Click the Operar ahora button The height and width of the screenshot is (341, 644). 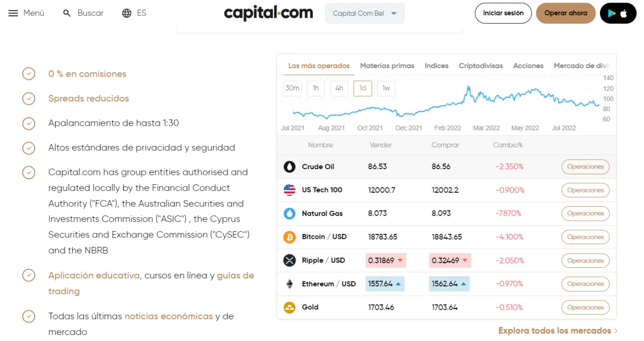tap(566, 13)
